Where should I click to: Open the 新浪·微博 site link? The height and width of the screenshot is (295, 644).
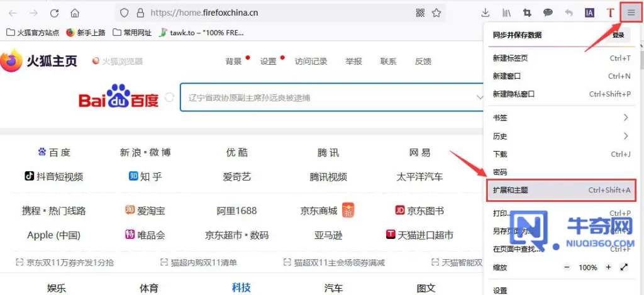click(145, 152)
